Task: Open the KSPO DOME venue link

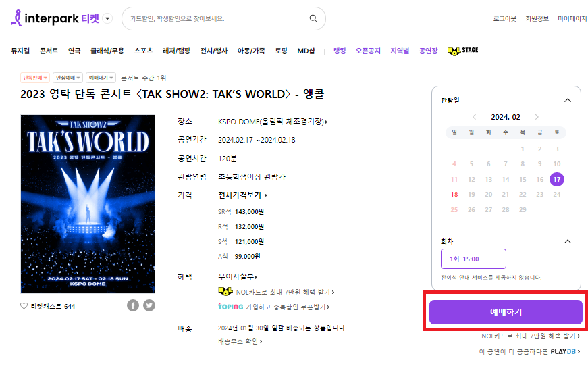Action: (273, 122)
